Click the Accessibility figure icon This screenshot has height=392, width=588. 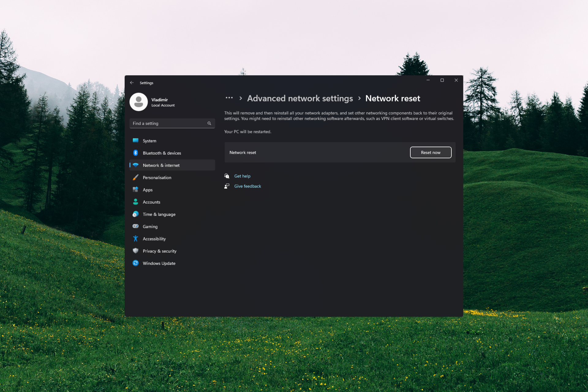pos(135,239)
